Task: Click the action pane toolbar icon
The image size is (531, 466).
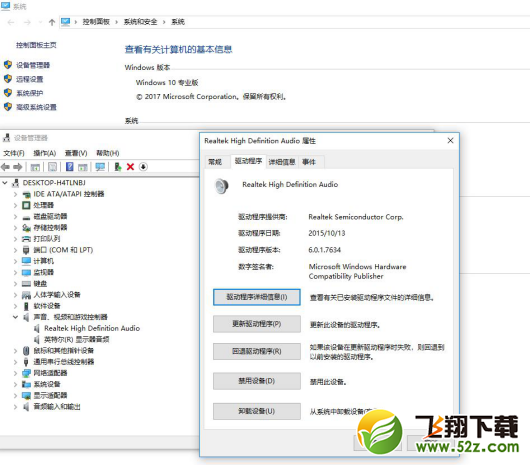Action: (83, 167)
